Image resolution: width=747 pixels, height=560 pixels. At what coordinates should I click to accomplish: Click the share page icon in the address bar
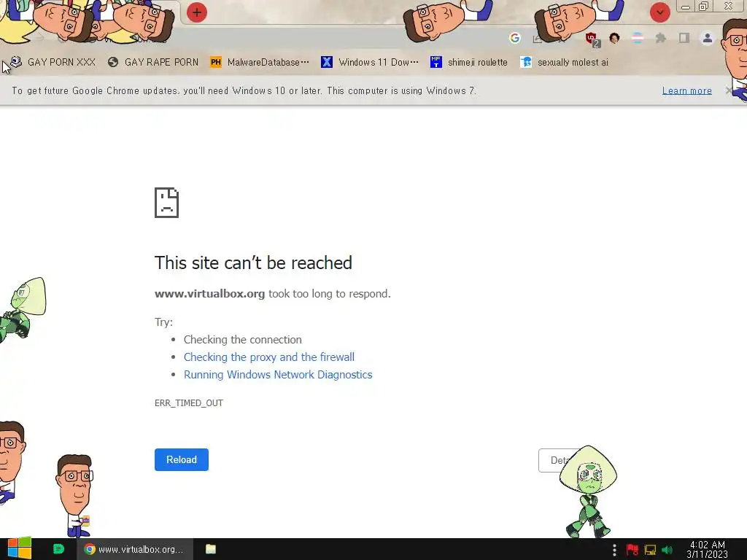pos(538,39)
